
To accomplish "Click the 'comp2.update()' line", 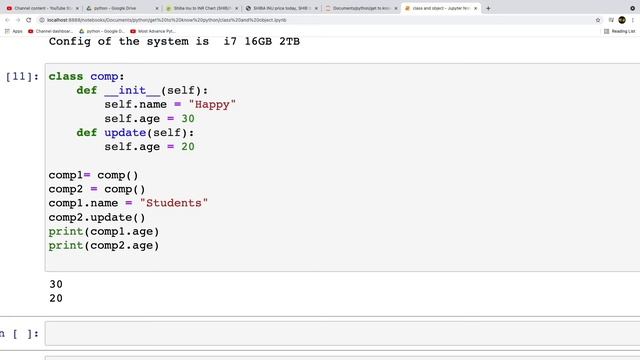I will (97, 218).
